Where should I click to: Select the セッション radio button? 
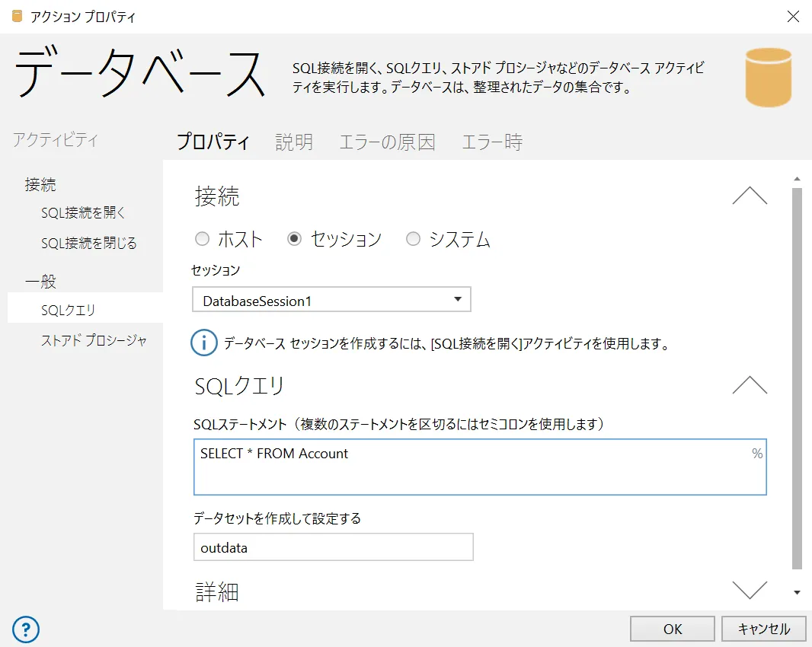click(294, 240)
